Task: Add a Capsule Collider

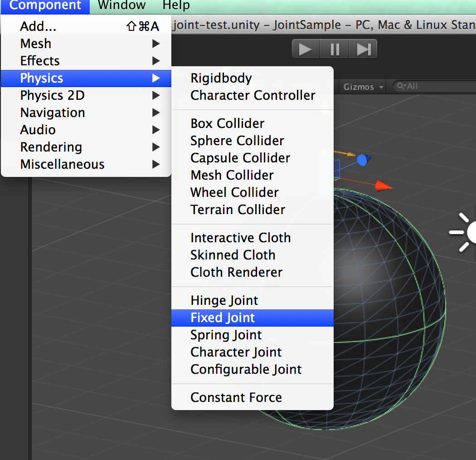Action: click(252, 158)
